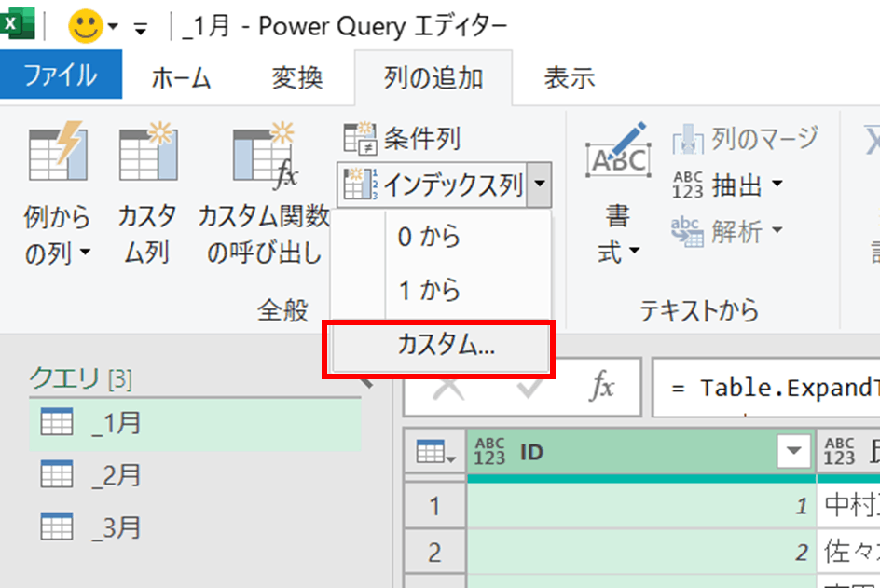Select the _1月 query
This screenshot has width=880, height=588.
(x=196, y=423)
